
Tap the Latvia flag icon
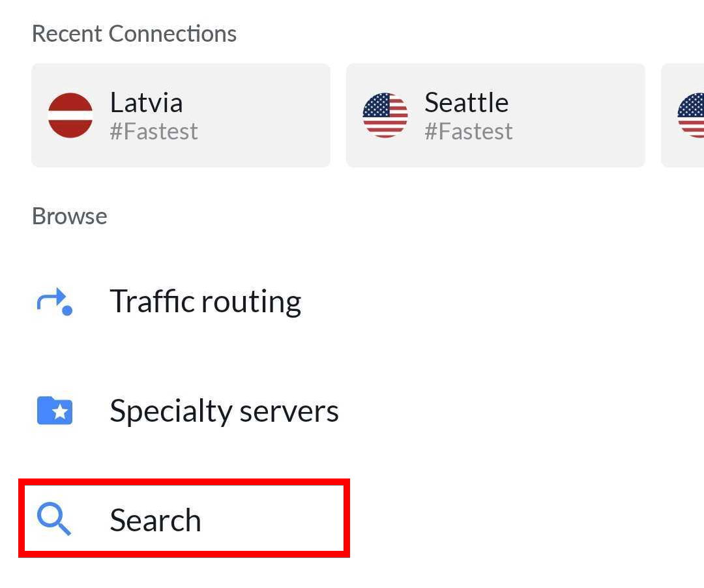coord(70,115)
